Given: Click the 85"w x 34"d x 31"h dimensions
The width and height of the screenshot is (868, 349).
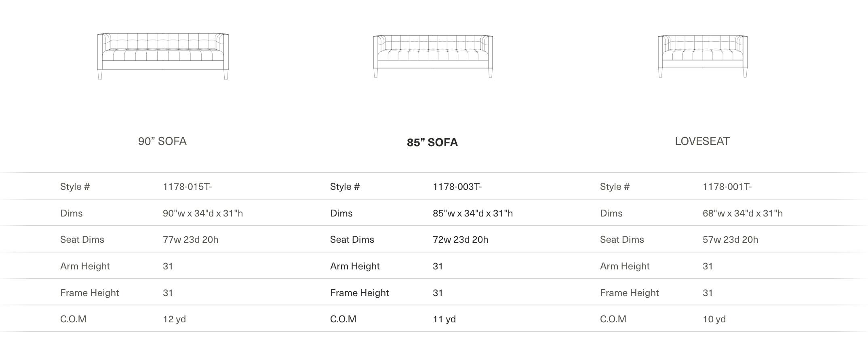Looking at the screenshot, I should click(473, 213).
